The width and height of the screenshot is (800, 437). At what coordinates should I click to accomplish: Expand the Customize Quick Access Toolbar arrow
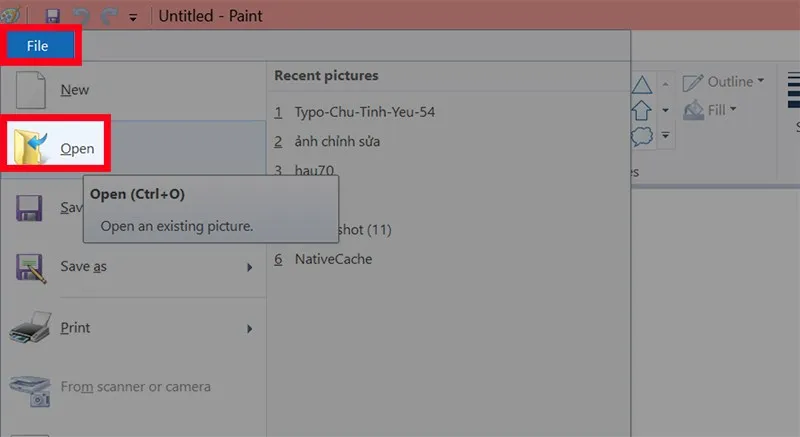(134, 17)
